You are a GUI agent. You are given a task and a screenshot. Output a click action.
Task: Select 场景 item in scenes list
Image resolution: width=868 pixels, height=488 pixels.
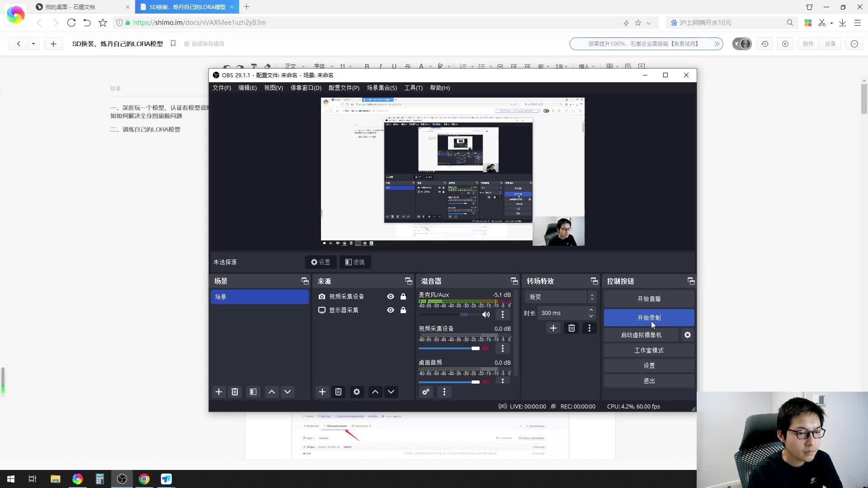(x=260, y=297)
